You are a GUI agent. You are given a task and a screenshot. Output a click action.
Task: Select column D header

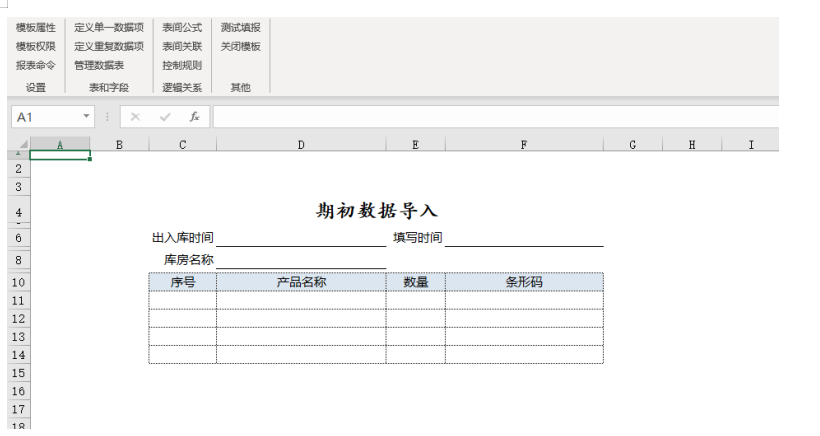[301, 145]
